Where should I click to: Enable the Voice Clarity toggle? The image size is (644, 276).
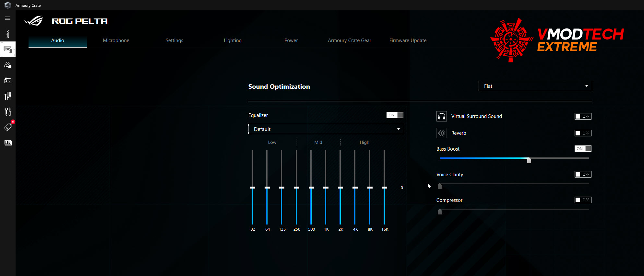[x=583, y=174]
